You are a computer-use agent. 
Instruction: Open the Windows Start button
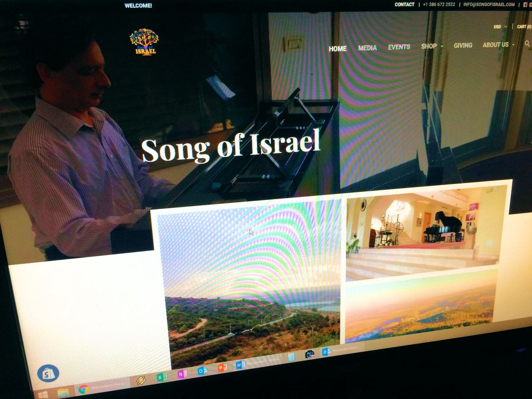[43, 394]
